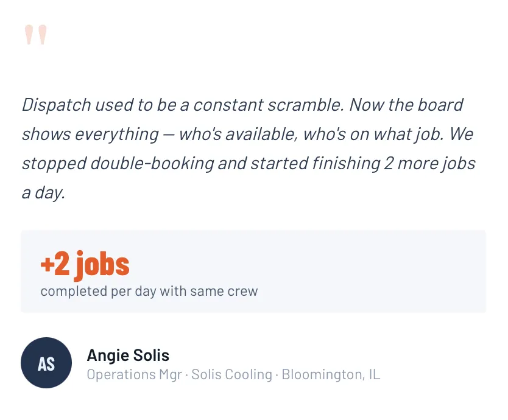Click the opening quotation mark icon
The width and height of the screenshot is (508, 420).
click(35, 35)
